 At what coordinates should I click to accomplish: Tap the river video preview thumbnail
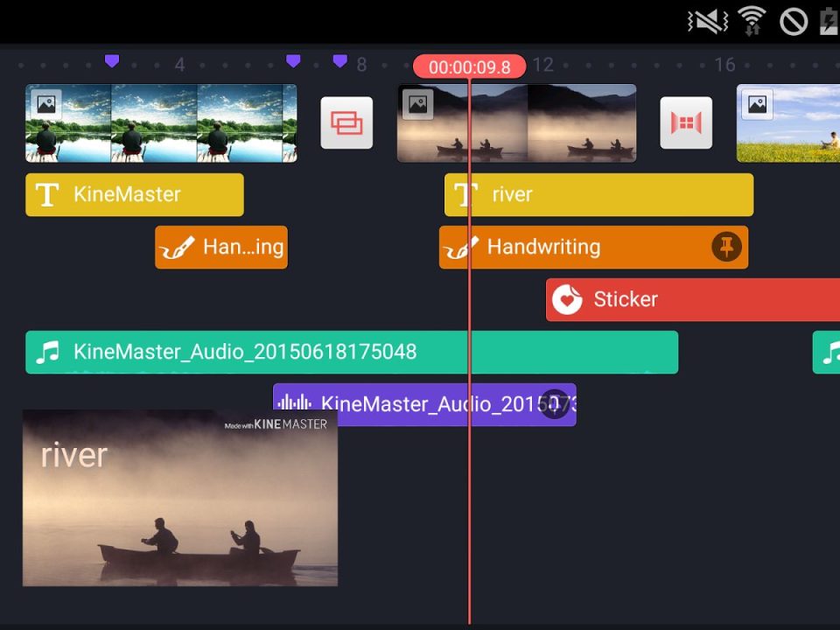179,497
